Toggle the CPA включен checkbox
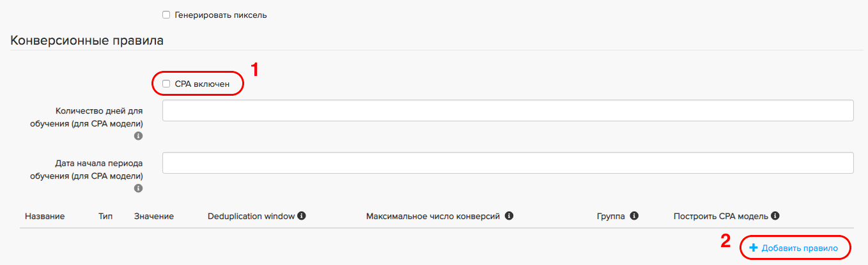 click(166, 84)
